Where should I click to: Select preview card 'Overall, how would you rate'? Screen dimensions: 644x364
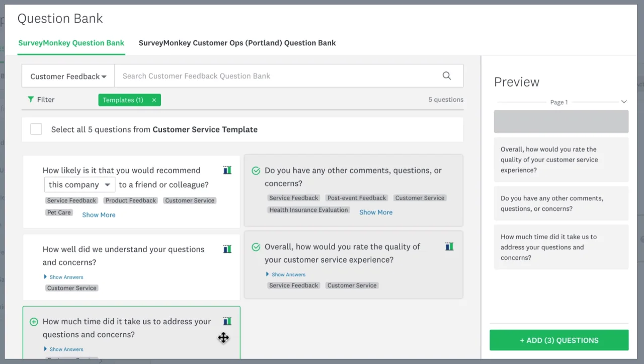pyautogui.click(x=561, y=160)
